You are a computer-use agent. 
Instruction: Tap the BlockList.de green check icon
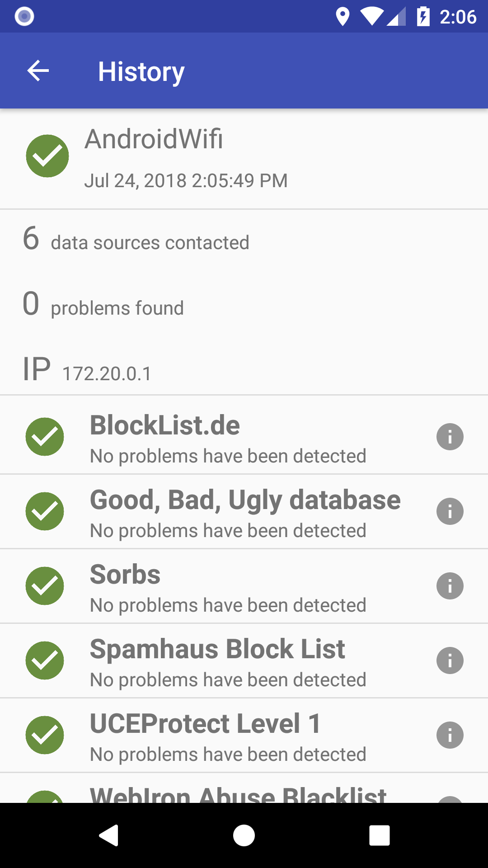45,437
